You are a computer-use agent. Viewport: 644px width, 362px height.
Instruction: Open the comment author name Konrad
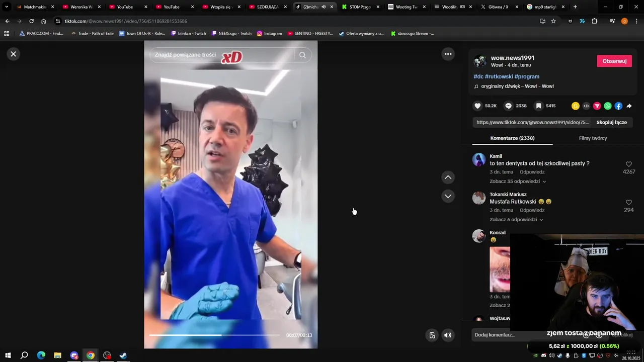498,233
